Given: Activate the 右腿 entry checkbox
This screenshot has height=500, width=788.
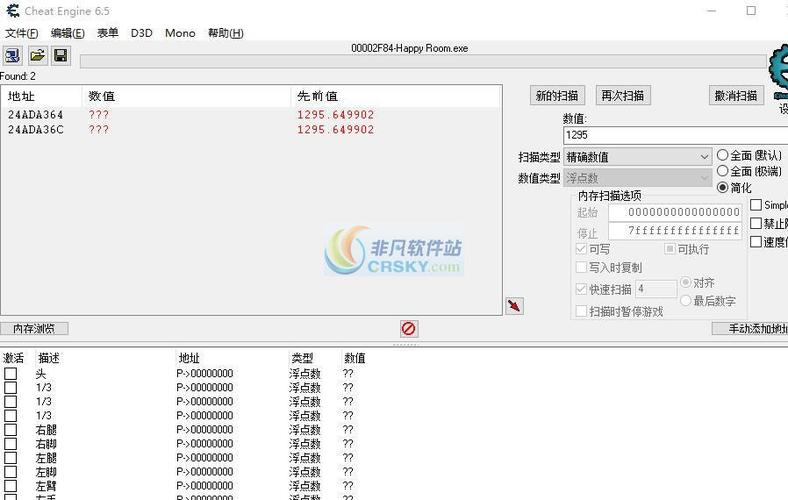Looking at the screenshot, I should 11,430.
